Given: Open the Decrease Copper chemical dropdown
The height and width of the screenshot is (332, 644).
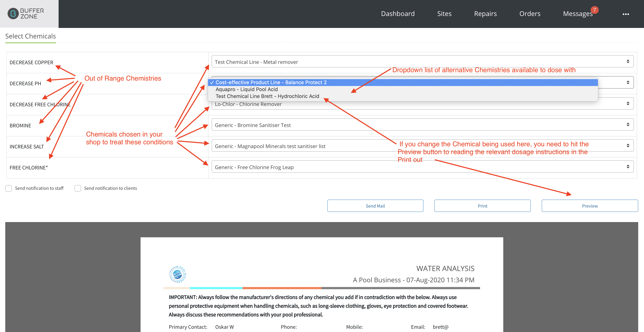Looking at the screenshot, I should [423, 62].
